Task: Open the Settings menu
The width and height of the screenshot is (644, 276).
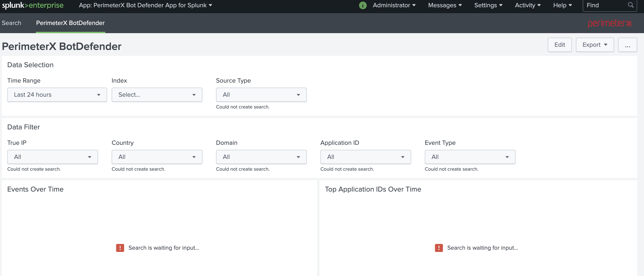Action: [x=488, y=5]
